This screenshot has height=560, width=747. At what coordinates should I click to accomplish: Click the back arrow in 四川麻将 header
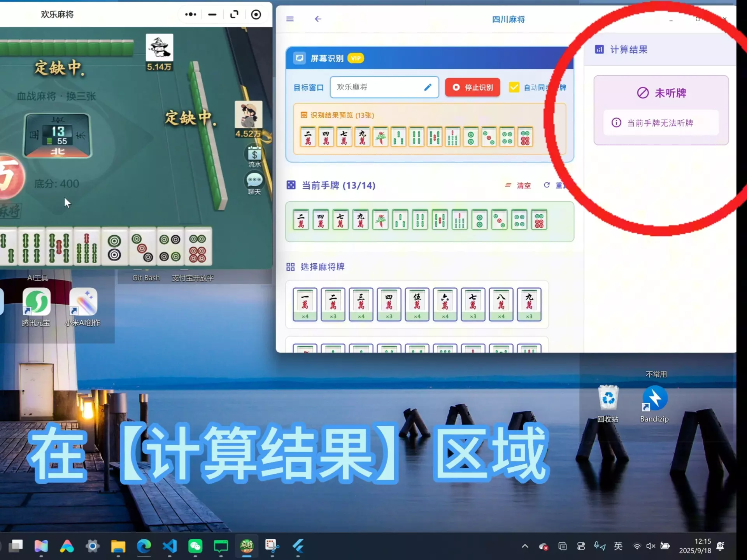tap(318, 19)
